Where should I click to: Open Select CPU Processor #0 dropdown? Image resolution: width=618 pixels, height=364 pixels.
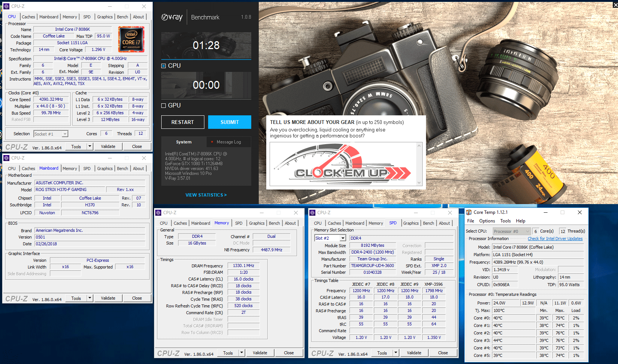click(x=527, y=231)
